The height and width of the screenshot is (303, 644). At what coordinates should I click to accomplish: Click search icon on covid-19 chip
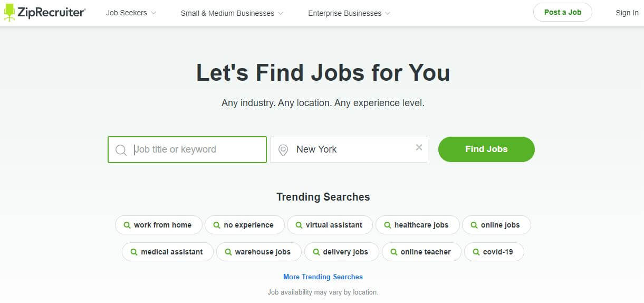click(x=476, y=252)
